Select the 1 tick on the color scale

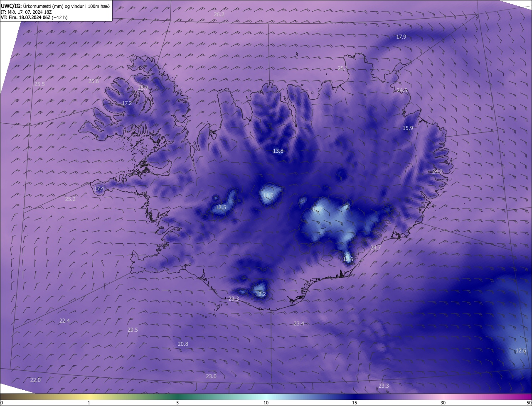(89, 403)
